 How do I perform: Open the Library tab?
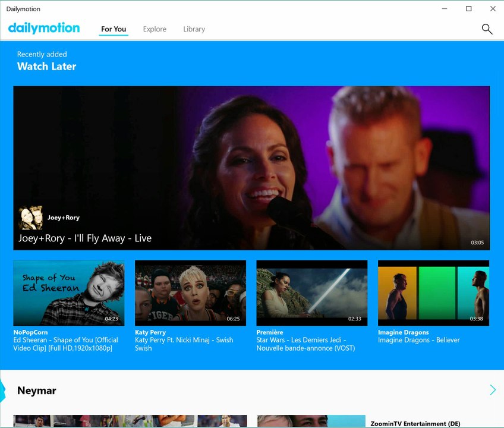point(194,29)
